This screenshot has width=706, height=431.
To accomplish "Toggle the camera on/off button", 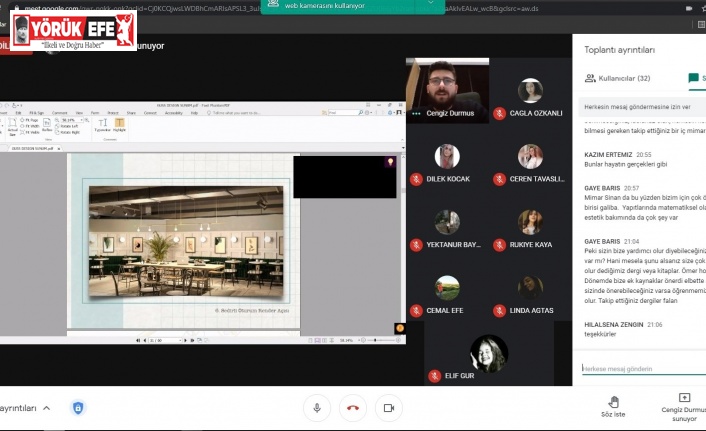I will pos(388,407).
